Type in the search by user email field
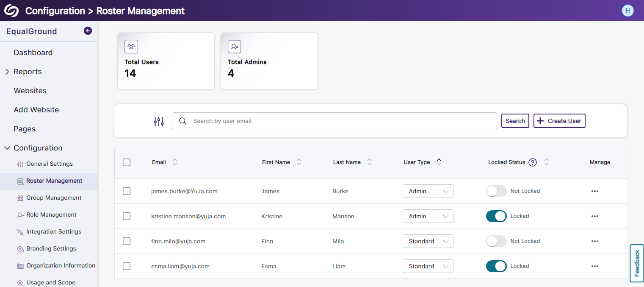 click(334, 121)
